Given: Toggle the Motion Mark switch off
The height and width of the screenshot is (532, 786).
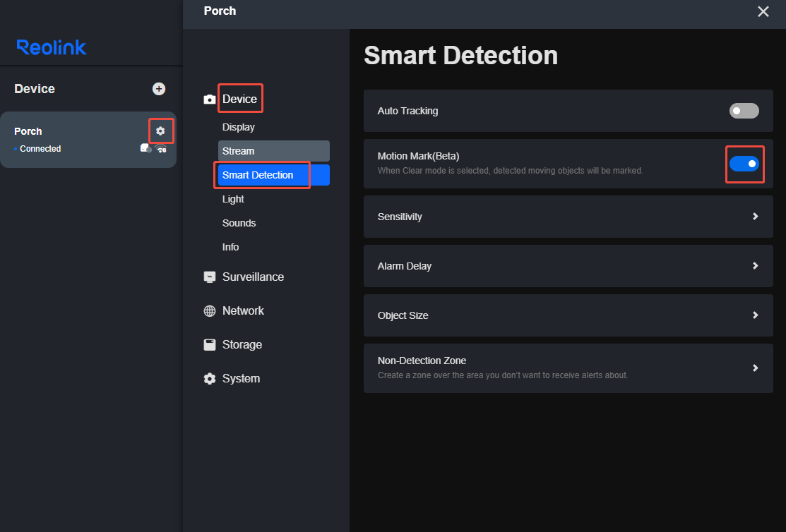Looking at the screenshot, I should point(744,163).
